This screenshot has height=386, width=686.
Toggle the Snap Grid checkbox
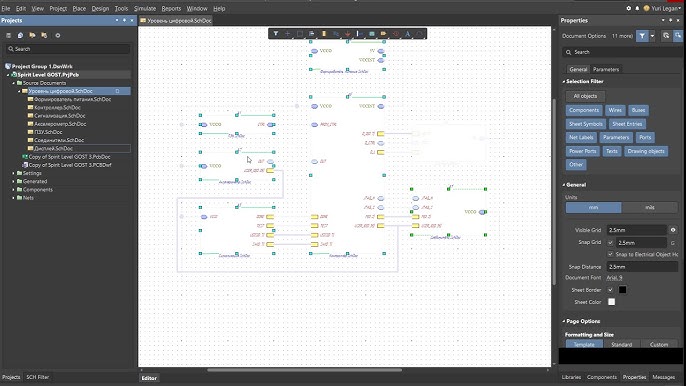(x=610, y=242)
